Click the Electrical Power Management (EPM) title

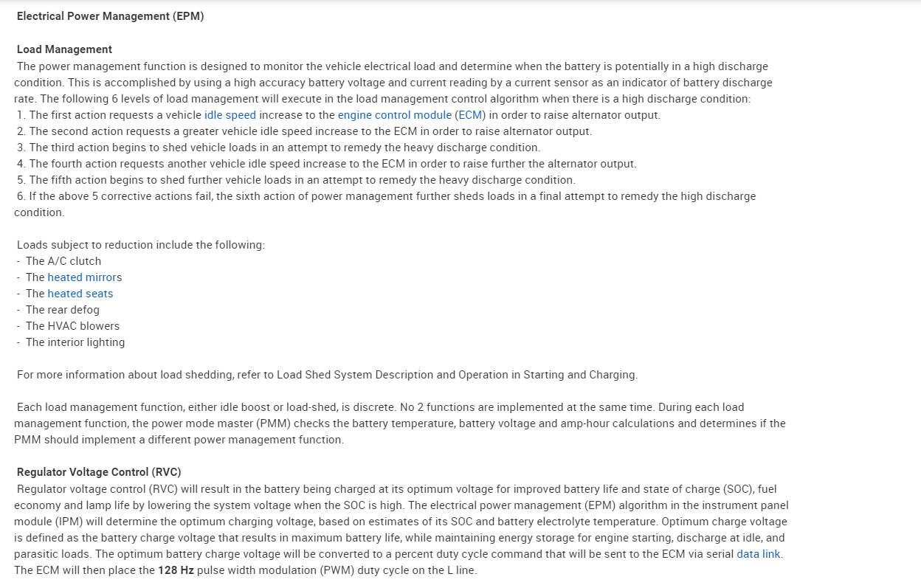coord(110,16)
